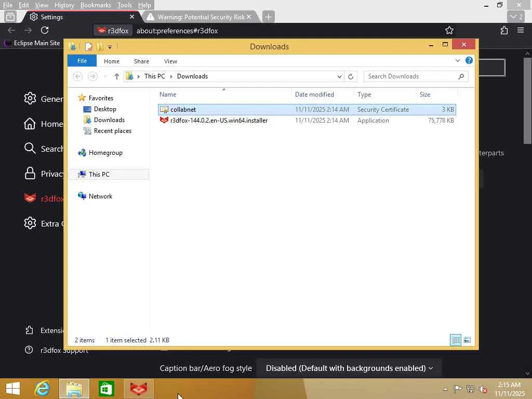532x399 pixels.
Task: Sort by the Name column header
Action: 224,95
